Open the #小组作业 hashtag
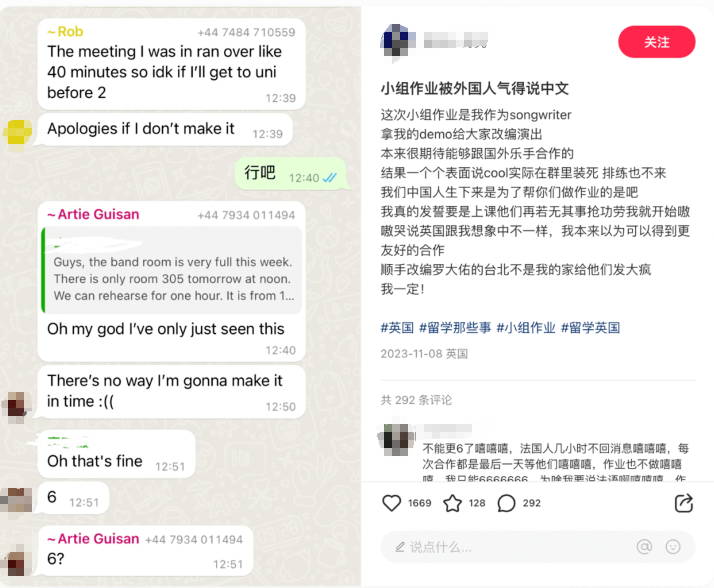The image size is (714, 588). click(x=526, y=327)
